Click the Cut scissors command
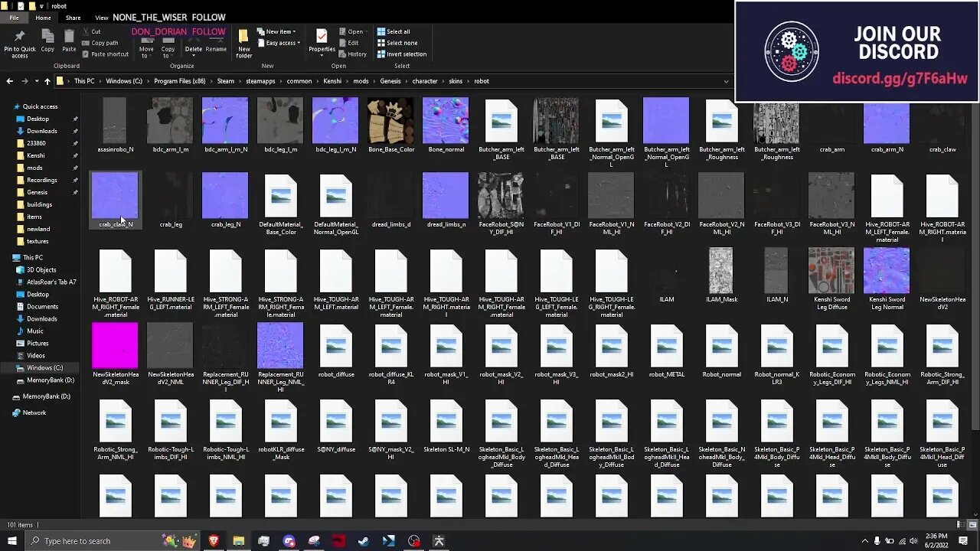The height and width of the screenshot is (551, 980). click(92, 31)
